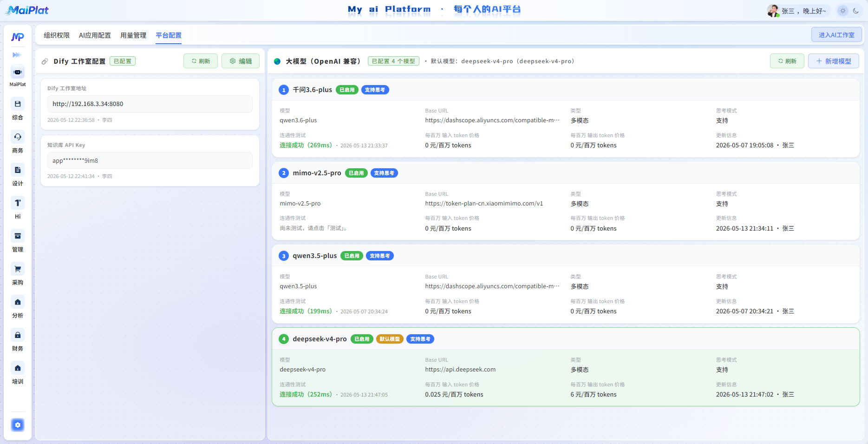This screenshot has width=868, height=444.
Task: Click the 默认模型 tag on deepseek-v4-pro
Action: (390, 339)
